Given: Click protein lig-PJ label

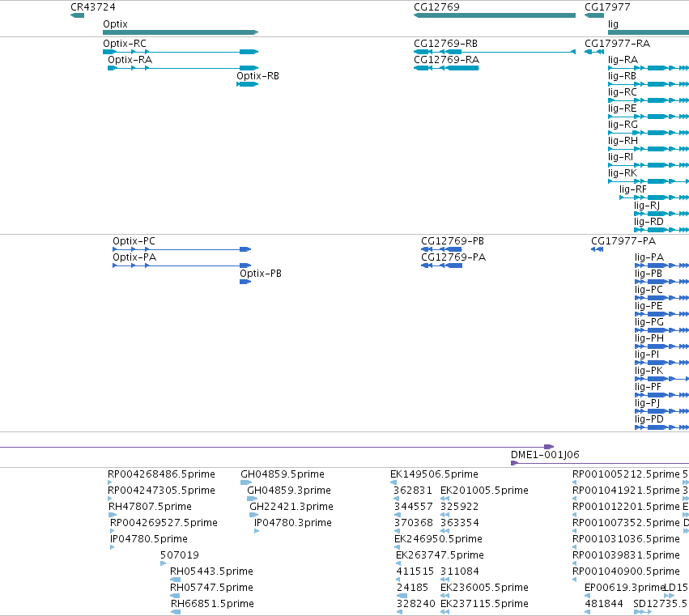Looking at the screenshot, I should coord(647,403).
